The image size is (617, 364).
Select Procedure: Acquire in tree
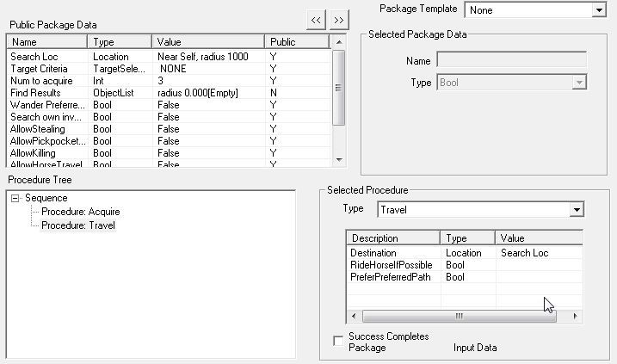pyautogui.click(x=81, y=212)
